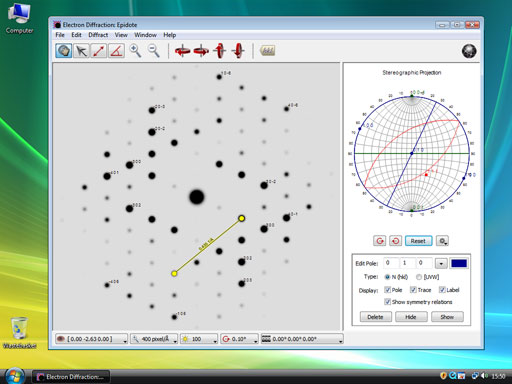Click the Computer desktop icon
The width and height of the screenshot is (512, 384).
pos(19,19)
